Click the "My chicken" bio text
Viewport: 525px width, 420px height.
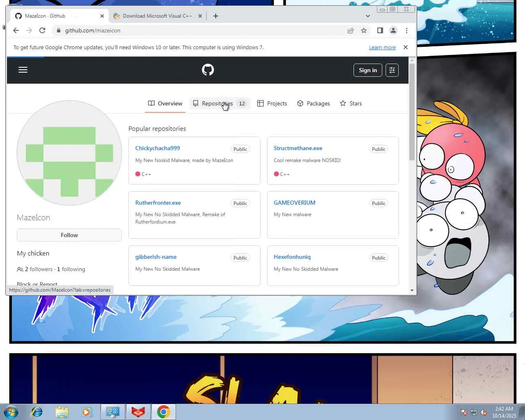click(33, 253)
